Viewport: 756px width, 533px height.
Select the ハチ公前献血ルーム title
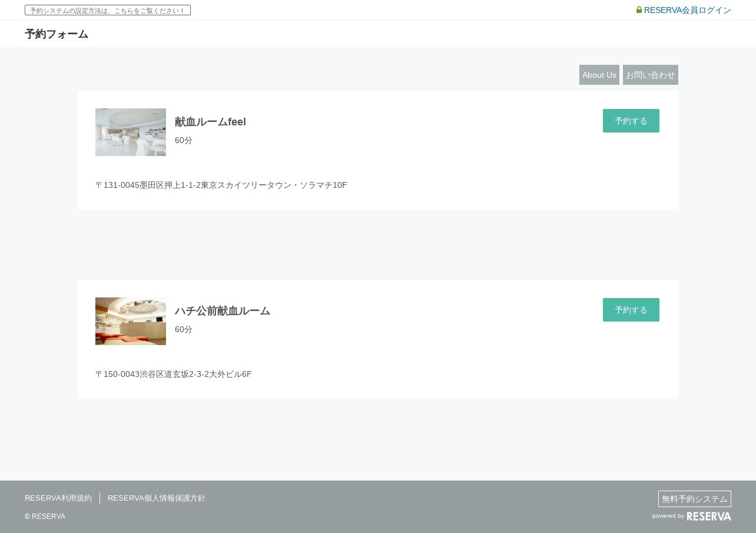click(x=223, y=311)
